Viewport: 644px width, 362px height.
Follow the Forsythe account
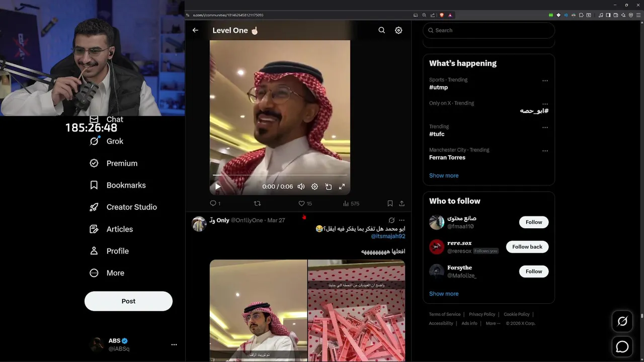(534, 271)
